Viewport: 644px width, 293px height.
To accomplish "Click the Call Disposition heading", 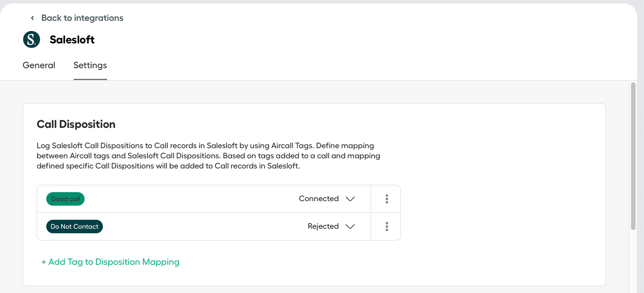I will coord(76,124).
